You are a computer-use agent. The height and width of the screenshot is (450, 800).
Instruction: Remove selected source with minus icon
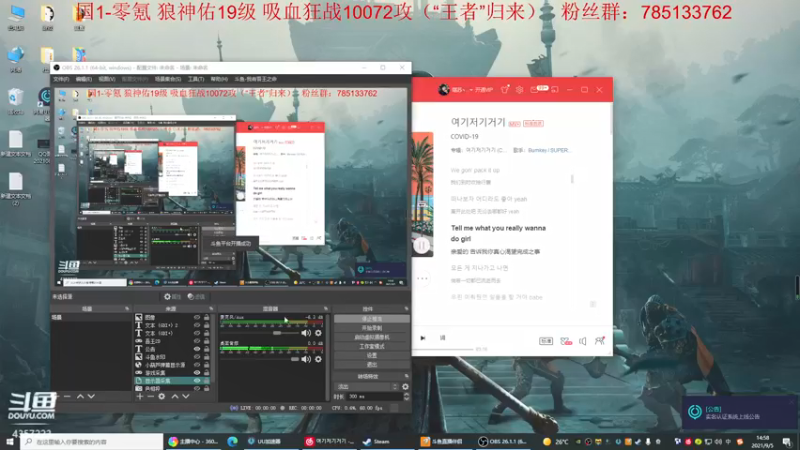point(151,396)
